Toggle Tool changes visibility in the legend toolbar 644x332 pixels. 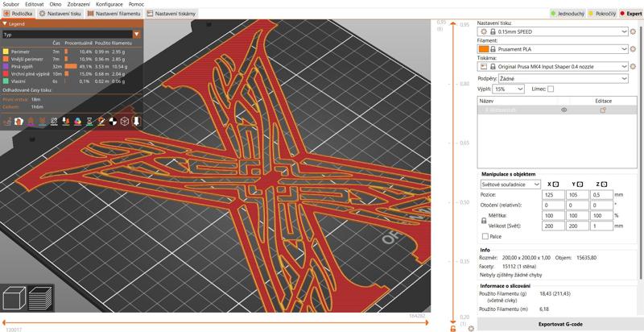click(x=66, y=122)
